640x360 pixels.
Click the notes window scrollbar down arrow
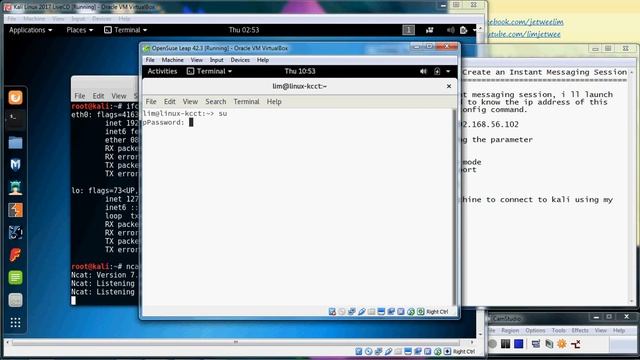pyautogui.click(x=631, y=302)
